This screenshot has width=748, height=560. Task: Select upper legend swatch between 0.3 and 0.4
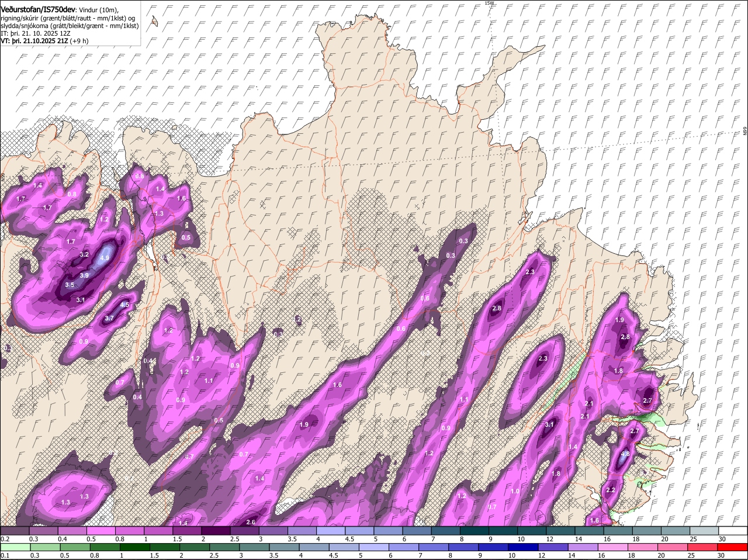pos(44,531)
